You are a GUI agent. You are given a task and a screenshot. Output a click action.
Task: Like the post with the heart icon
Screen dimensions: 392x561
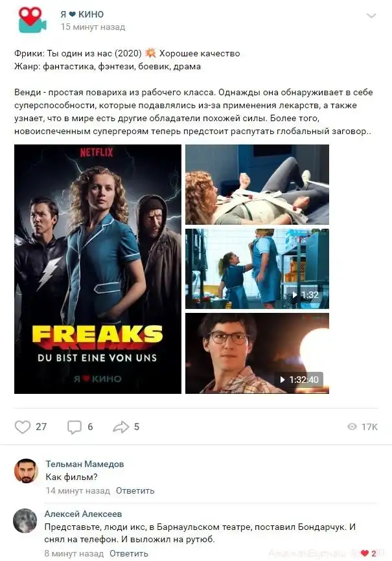point(23,427)
